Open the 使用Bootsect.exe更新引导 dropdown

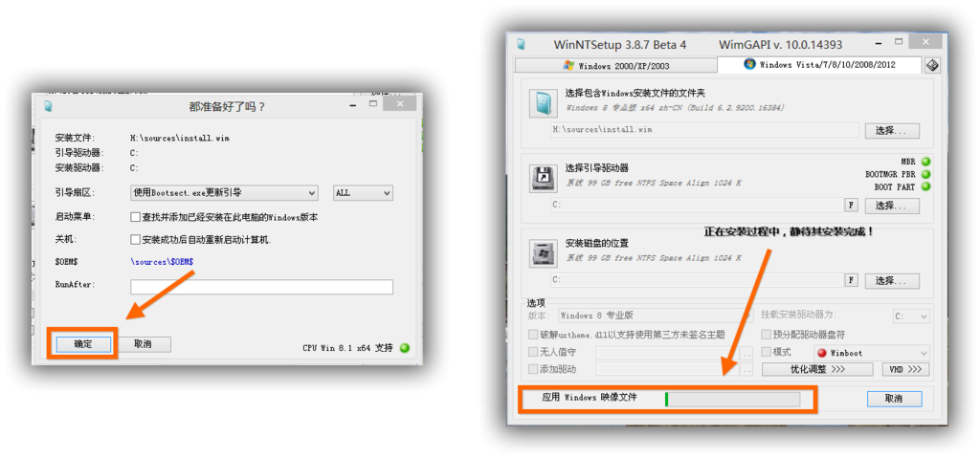(224, 193)
